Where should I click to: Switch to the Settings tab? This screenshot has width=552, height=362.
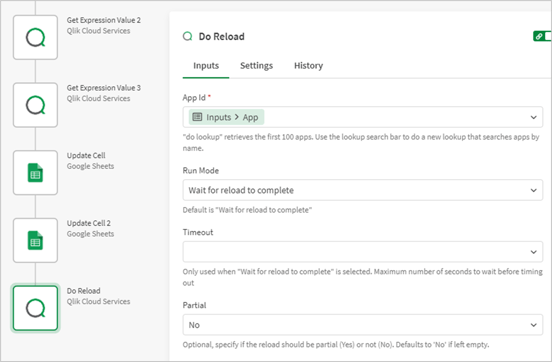pyautogui.click(x=256, y=65)
